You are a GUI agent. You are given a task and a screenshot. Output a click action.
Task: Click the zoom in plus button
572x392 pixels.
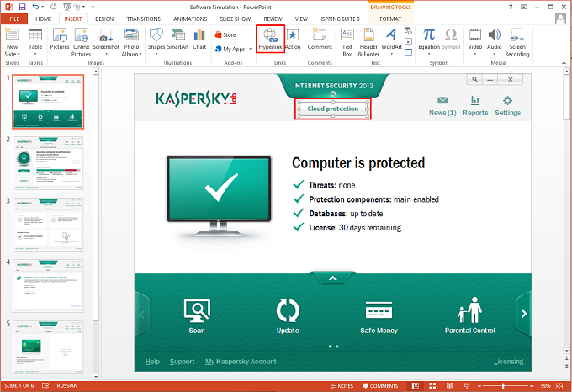pyautogui.click(x=532, y=386)
